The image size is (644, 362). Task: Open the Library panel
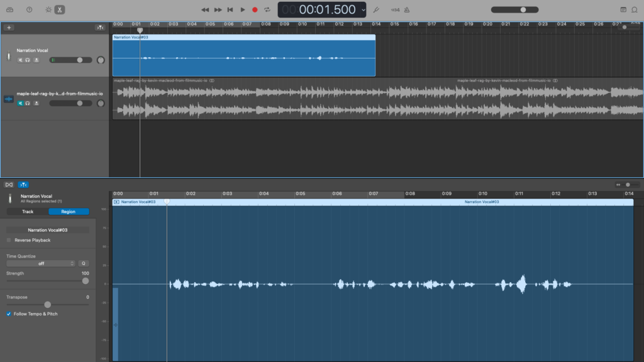(10, 9)
